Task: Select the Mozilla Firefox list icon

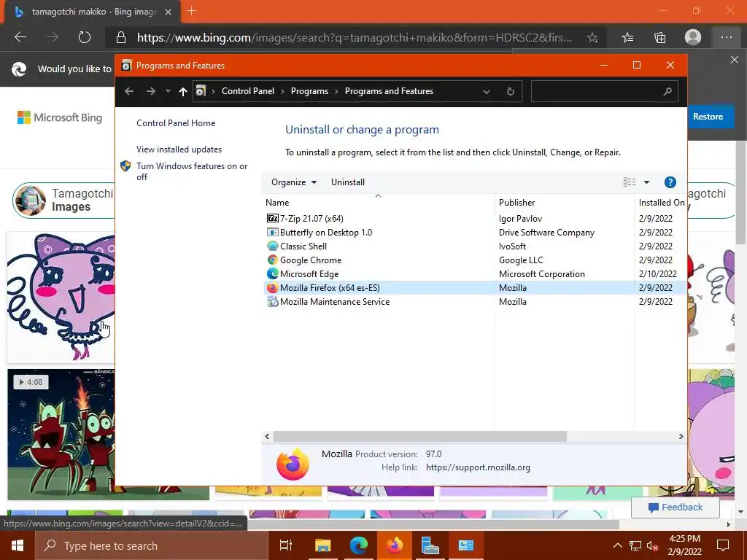Action: click(x=273, y=287)
